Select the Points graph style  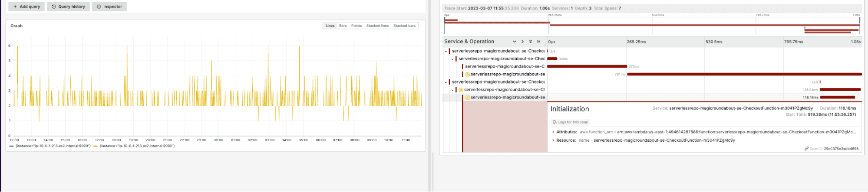(356, 26)
